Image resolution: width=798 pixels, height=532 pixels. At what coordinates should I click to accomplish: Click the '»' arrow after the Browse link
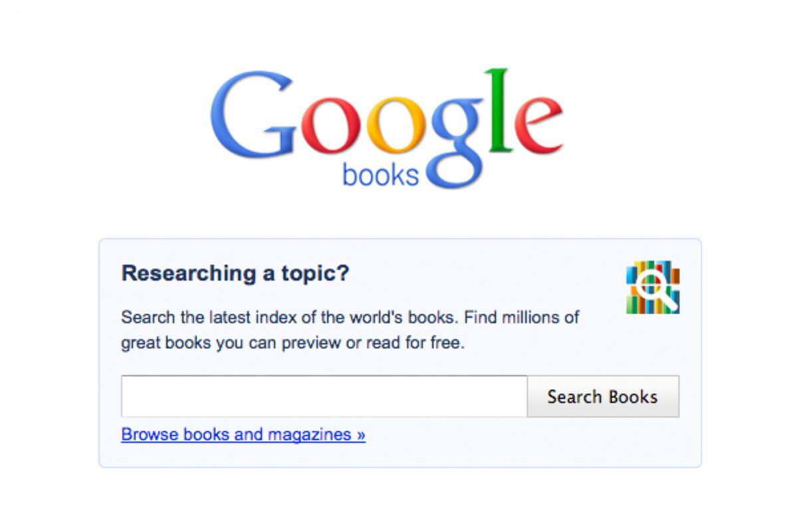[x=361, y=435]
